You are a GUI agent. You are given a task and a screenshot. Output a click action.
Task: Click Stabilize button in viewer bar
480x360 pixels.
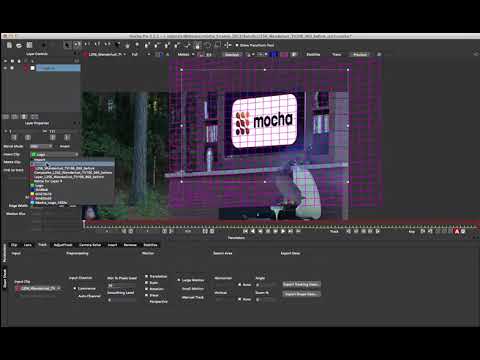tap(313, 54)
